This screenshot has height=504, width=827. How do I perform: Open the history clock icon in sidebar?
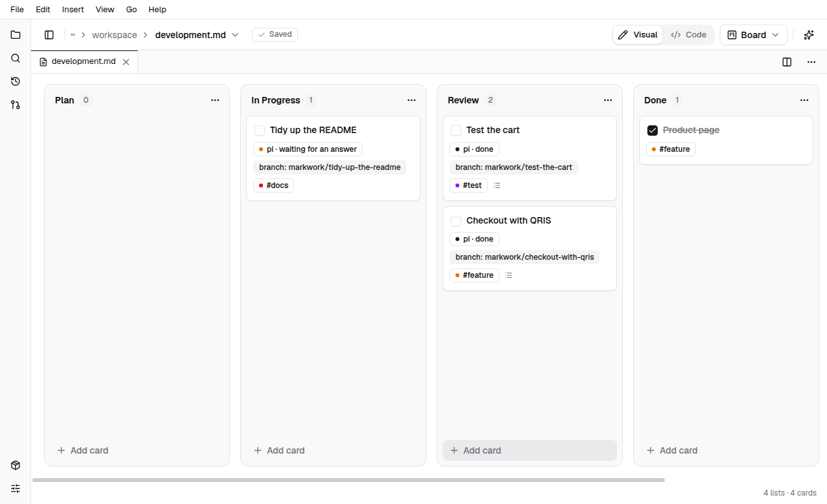tap(16, 81)
